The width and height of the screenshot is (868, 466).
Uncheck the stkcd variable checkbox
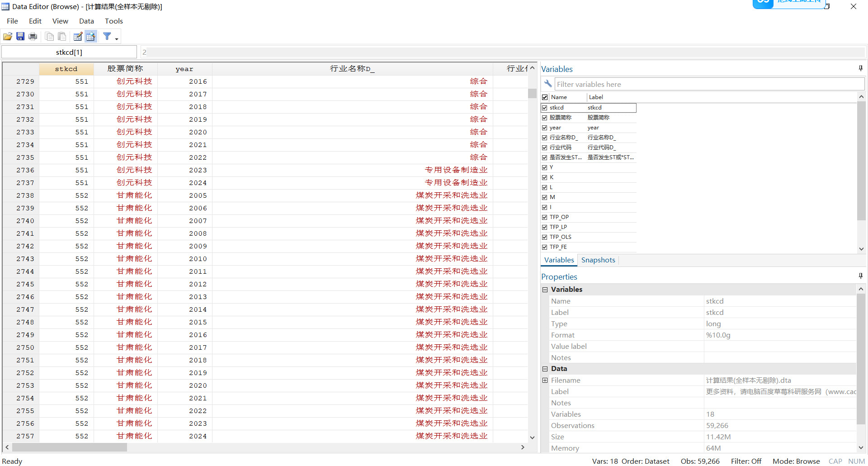click(x=545, y=108)
